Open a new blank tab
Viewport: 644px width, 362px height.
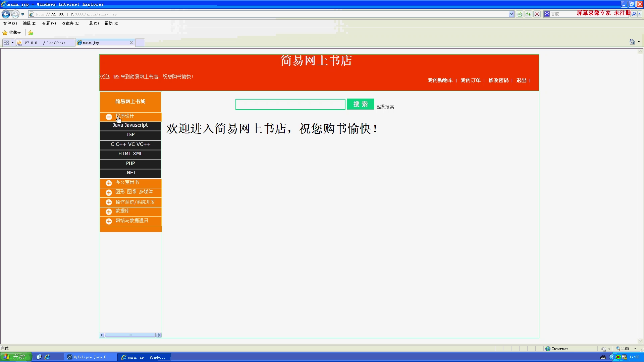140,43
